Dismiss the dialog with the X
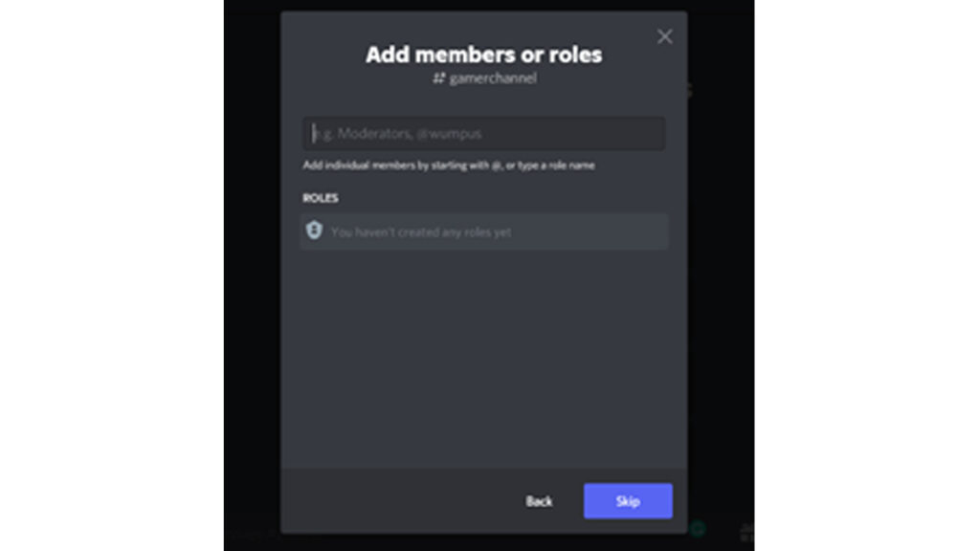This screenshot has height=551, width=980. [665, 36]
